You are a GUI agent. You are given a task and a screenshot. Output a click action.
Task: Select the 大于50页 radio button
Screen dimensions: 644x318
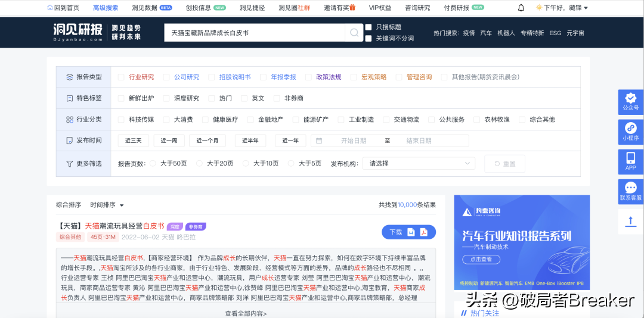click(153, 163)
